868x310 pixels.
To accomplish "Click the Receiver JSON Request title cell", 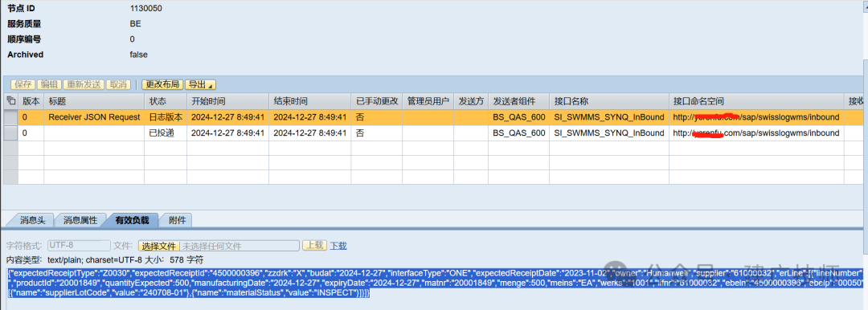I will pyautogui.click(x=95, y=117).
